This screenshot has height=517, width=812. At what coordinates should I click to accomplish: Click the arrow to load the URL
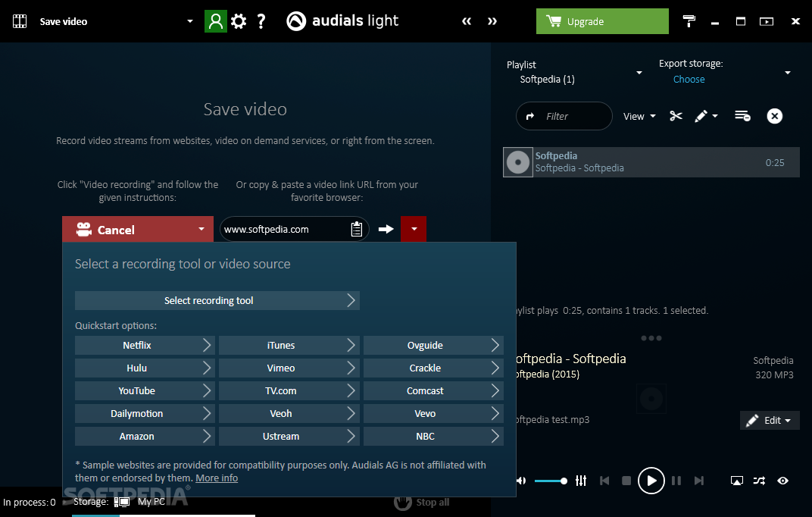386,229
